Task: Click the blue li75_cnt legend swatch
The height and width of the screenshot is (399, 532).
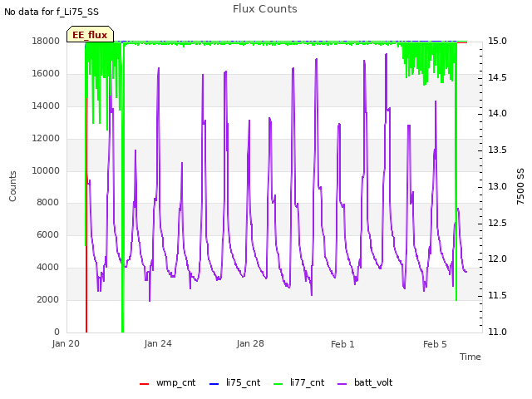Action: coord(214,384)
